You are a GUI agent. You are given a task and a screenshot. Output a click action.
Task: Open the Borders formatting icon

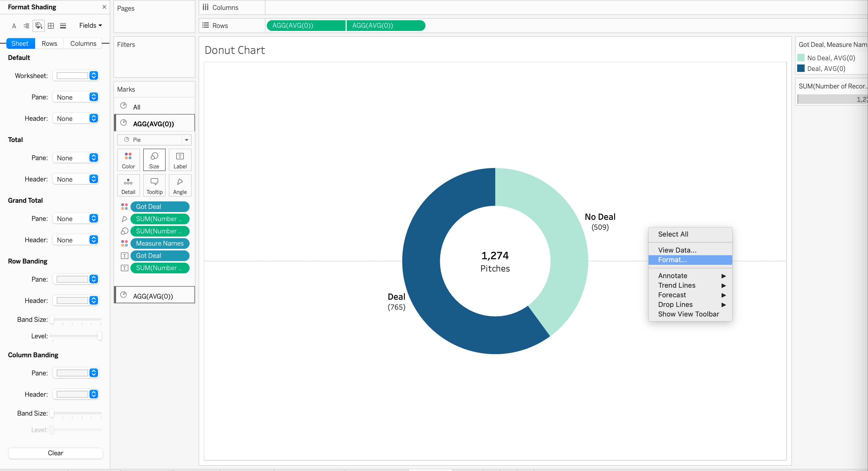coord(51,26)
